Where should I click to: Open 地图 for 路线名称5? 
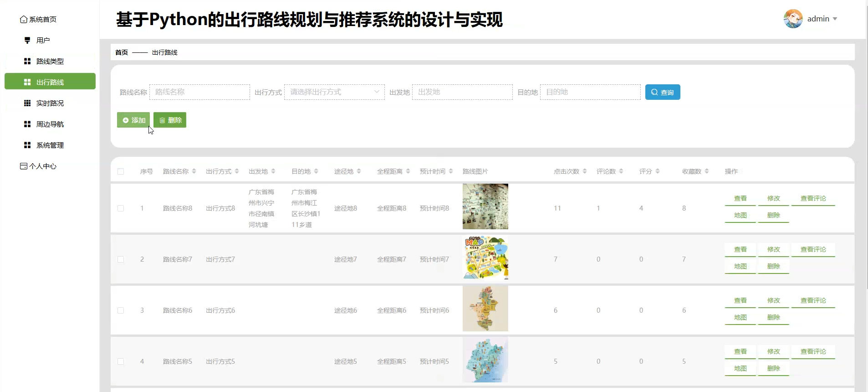tap(740, 368)
